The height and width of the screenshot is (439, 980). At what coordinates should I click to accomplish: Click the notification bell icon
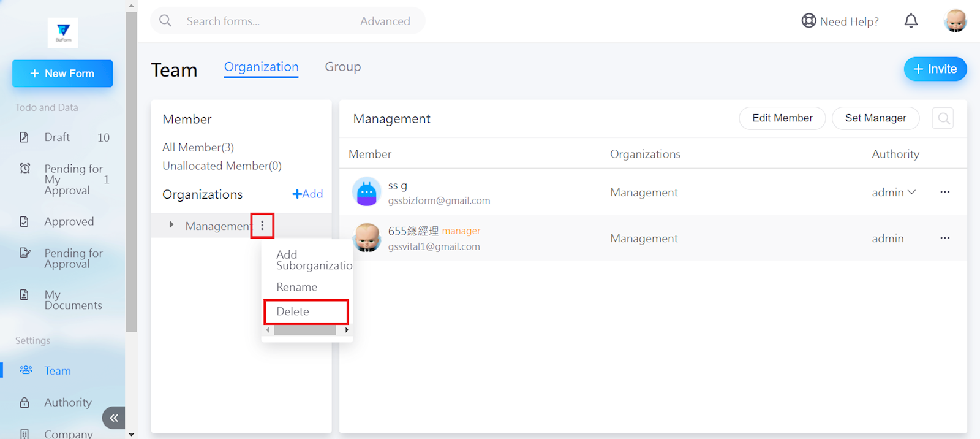pos(911,21)
